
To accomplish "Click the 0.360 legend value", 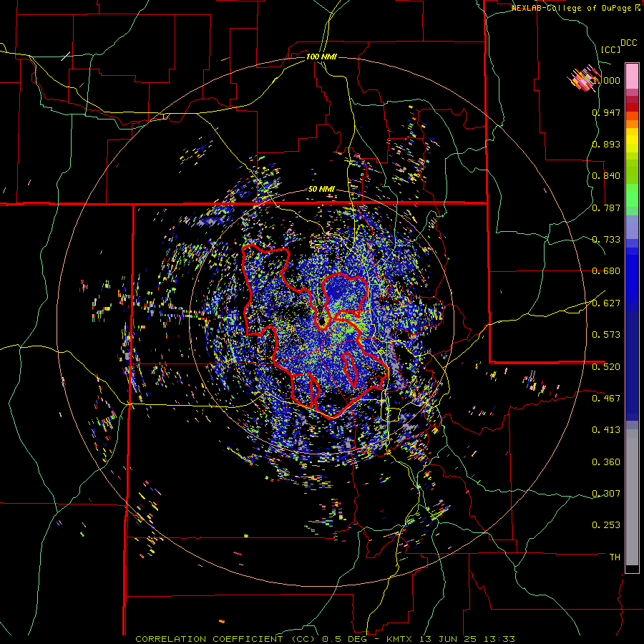I will (x=606, y=462).
